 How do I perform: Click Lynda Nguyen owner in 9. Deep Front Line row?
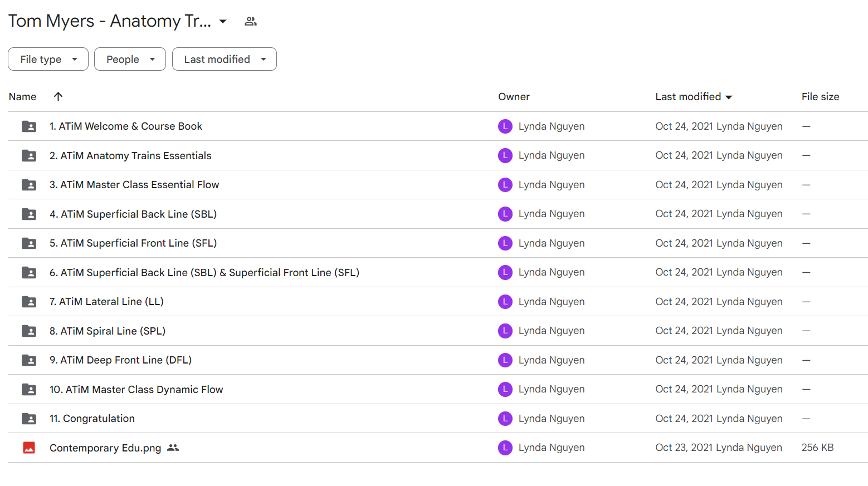552,360
